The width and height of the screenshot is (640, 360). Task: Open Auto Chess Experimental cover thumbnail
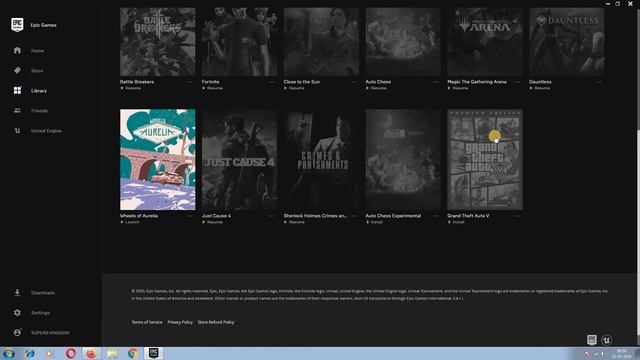[x=403, y=160]
